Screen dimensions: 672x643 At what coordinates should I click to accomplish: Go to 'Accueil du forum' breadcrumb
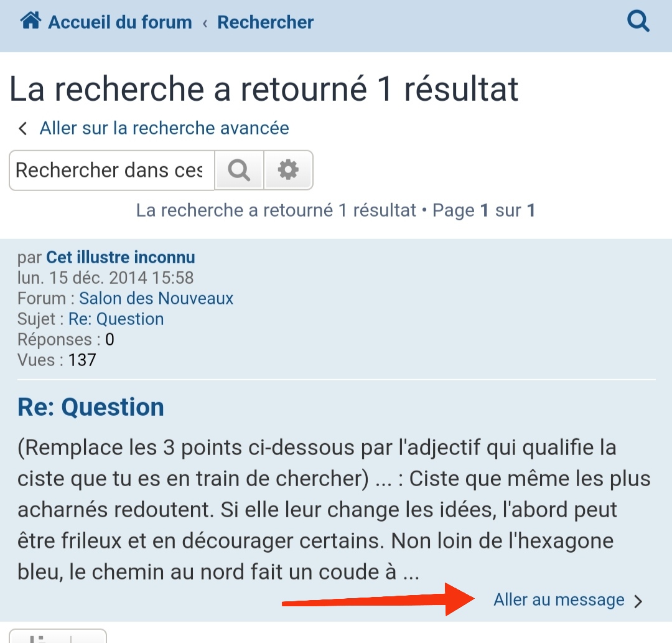pos(119,22)
